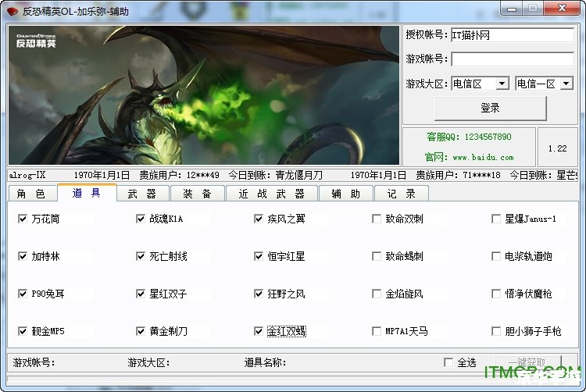This screenshot has height=392, width=586.
Task: Focus the 授权帐号 input field
Action: [513, 35]
